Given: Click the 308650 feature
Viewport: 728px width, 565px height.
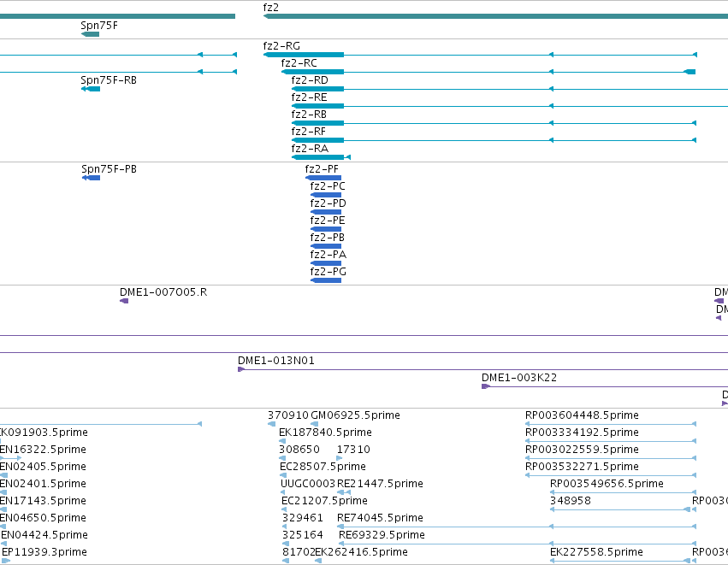Looking at the screenshot, I should [x=282, y=458].
